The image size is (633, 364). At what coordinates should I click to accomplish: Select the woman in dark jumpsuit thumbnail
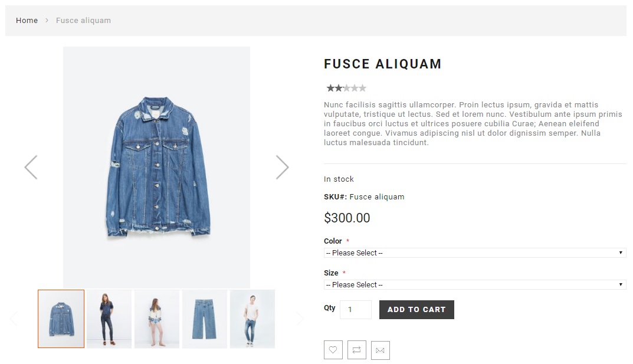109,319
